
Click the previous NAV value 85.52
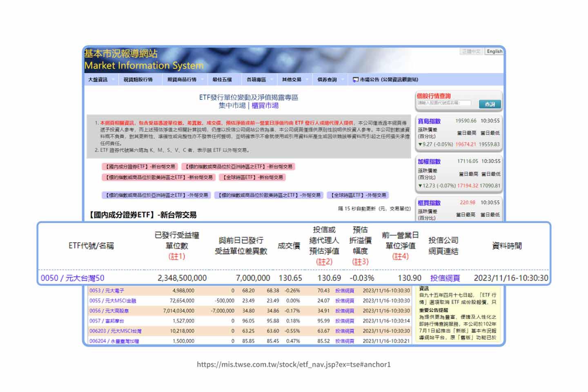[323, 341]
